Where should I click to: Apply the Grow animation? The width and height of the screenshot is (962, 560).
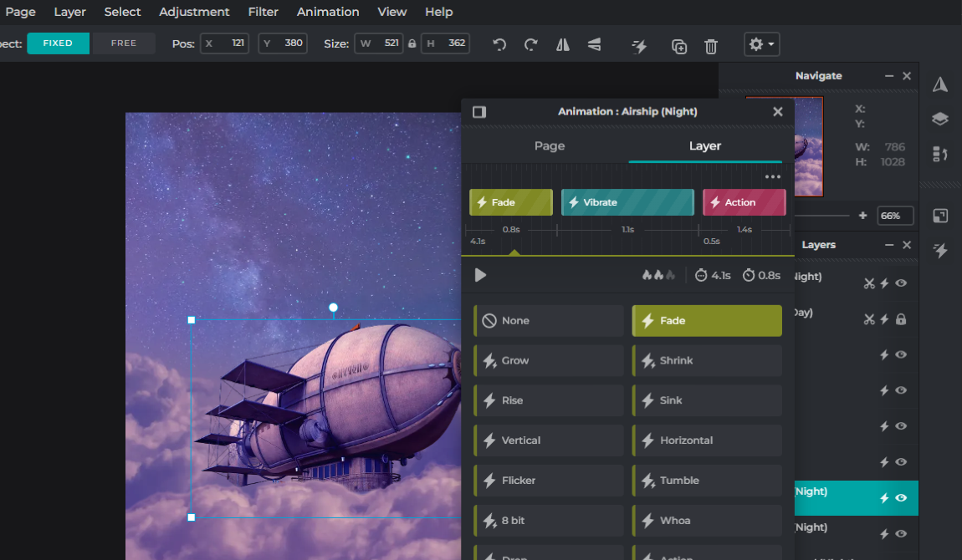[548, 360]
